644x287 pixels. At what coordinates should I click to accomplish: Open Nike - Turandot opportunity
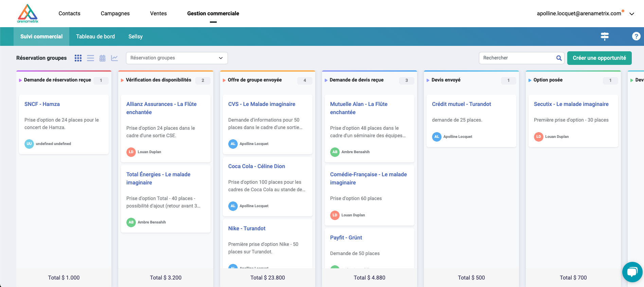[247, 228]
